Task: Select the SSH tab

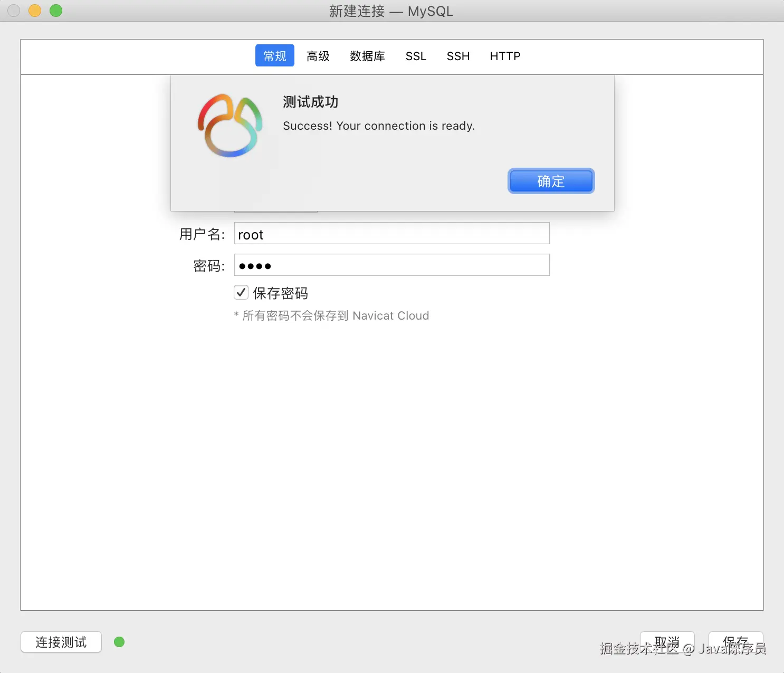Action: click(458, 55)
